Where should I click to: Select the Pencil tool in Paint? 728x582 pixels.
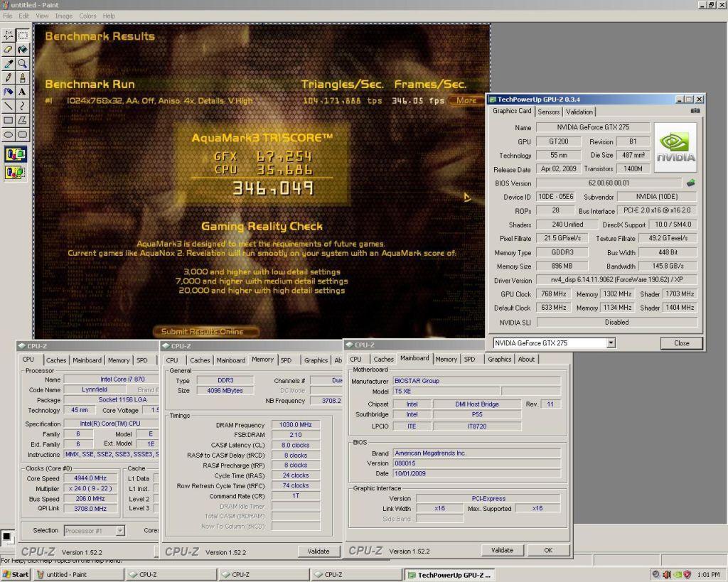point(9,77)
